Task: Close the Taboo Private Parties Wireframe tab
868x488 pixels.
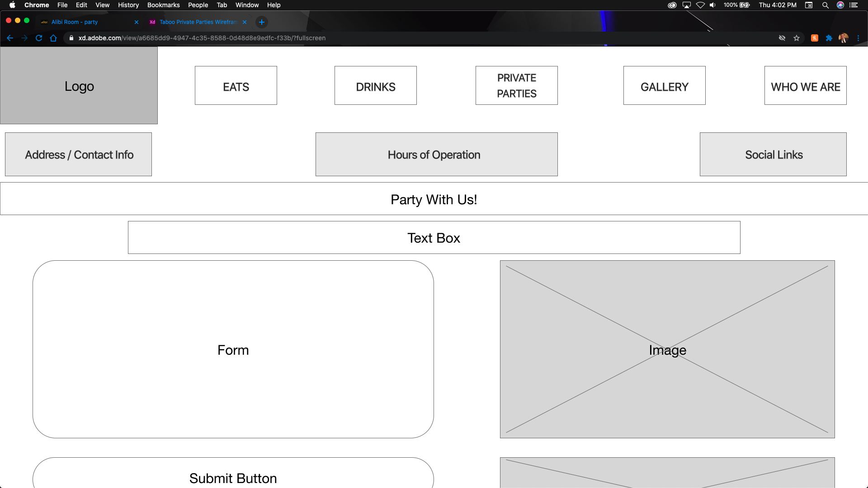Action: click(245, 22)
